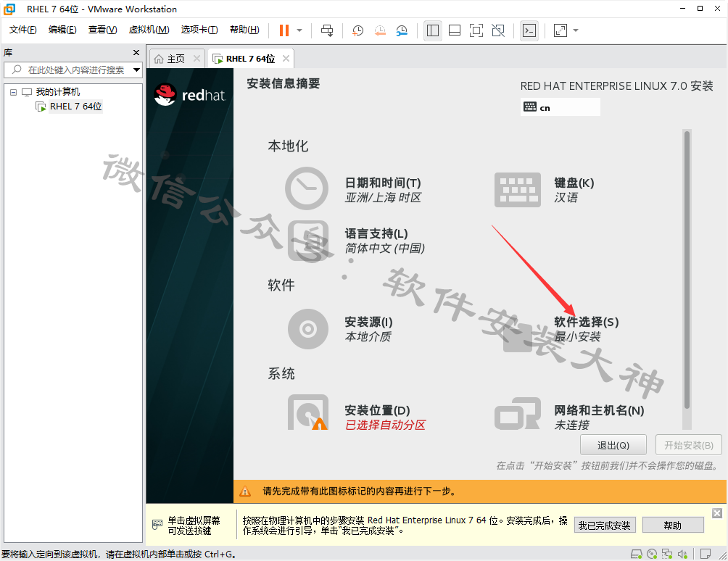Open the 虚拟机(M) menu
The height and width of the screenshot is (561, 728).
coord(149,30)
